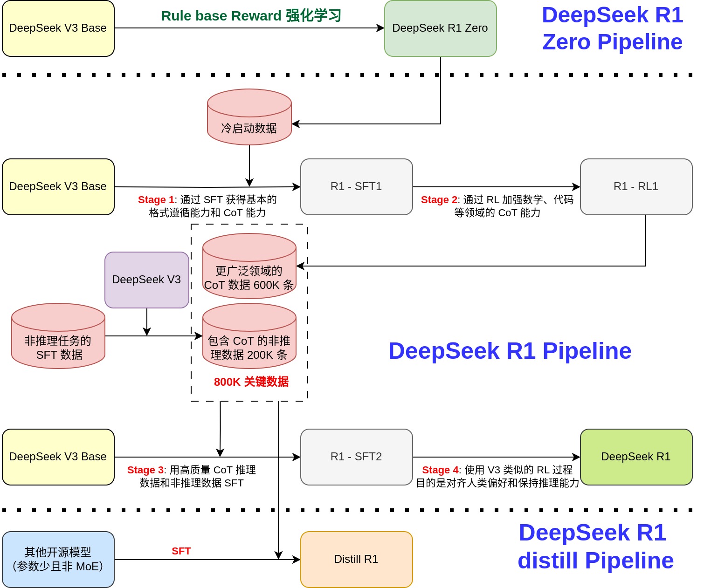Click the DeepSeek R1 Pipeline title
This screenshot has height=588, width=704.
510,351
